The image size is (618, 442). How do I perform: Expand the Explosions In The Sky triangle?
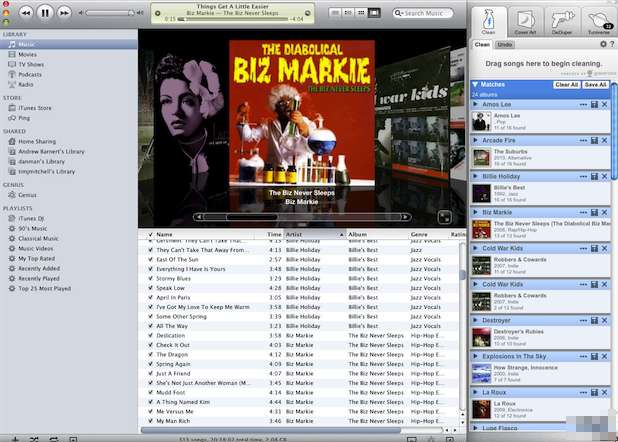(x=475, y=356)
